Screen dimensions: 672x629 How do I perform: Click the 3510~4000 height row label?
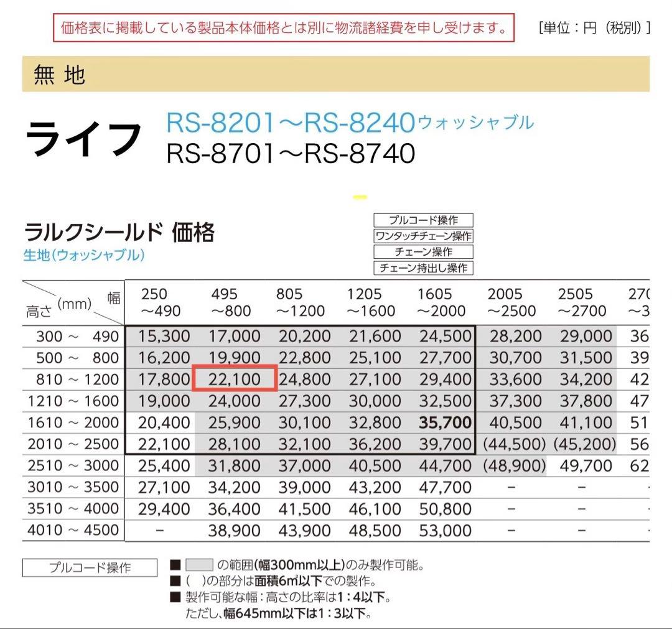(73, 508)
